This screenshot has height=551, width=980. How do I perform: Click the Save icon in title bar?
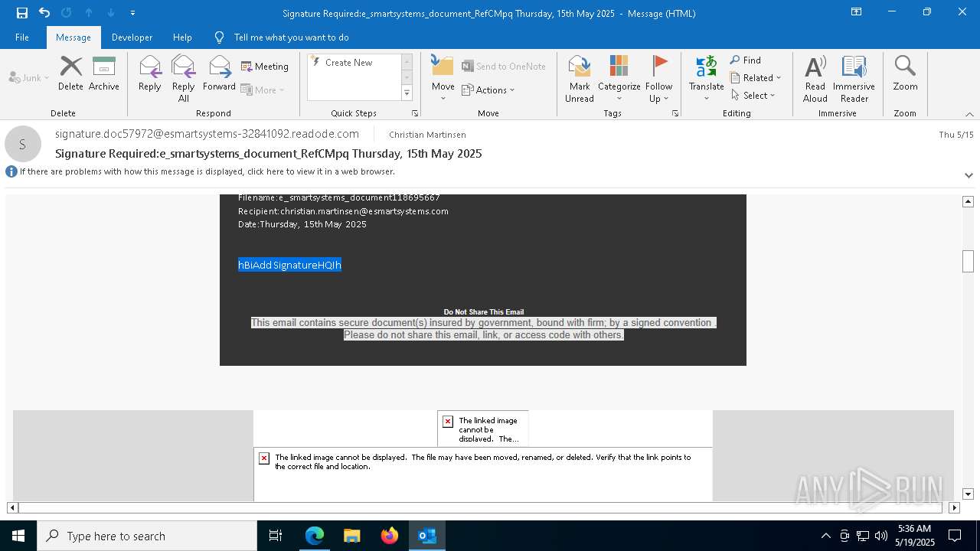(x=21, y=12)
